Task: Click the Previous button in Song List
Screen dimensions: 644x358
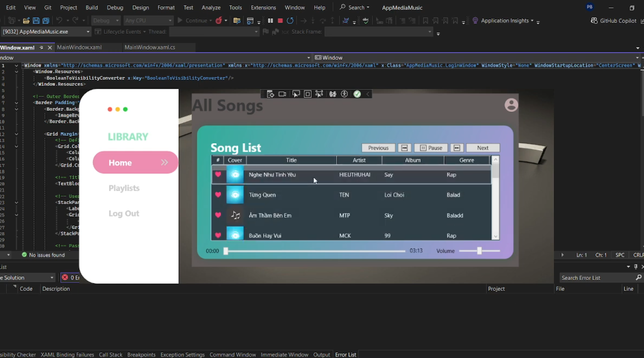Action: pos(378,148)
